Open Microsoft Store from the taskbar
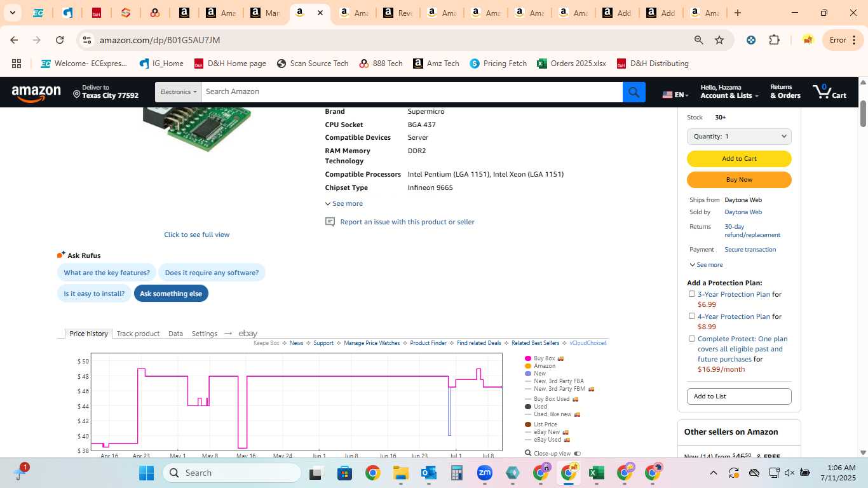Viewport: 868px width, 488px height. [x=344, y=473]
